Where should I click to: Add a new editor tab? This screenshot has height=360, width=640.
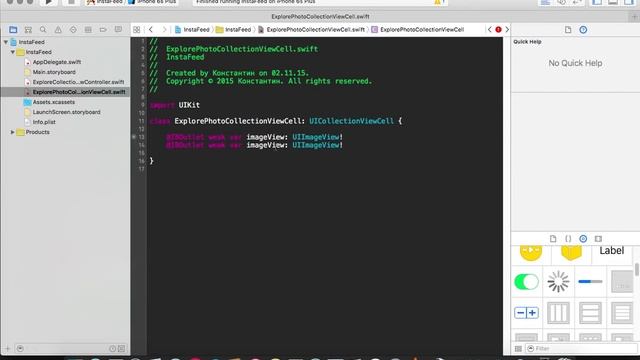[x=634, y=17]
